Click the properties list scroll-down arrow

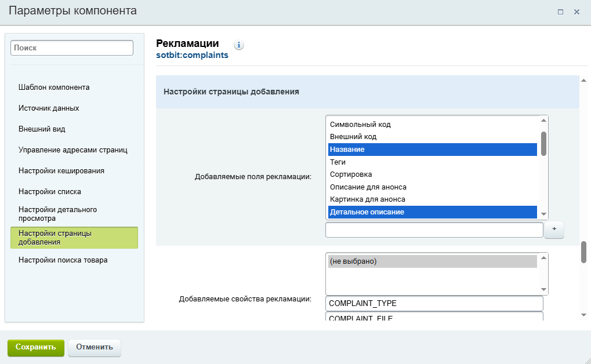point(543,289)
